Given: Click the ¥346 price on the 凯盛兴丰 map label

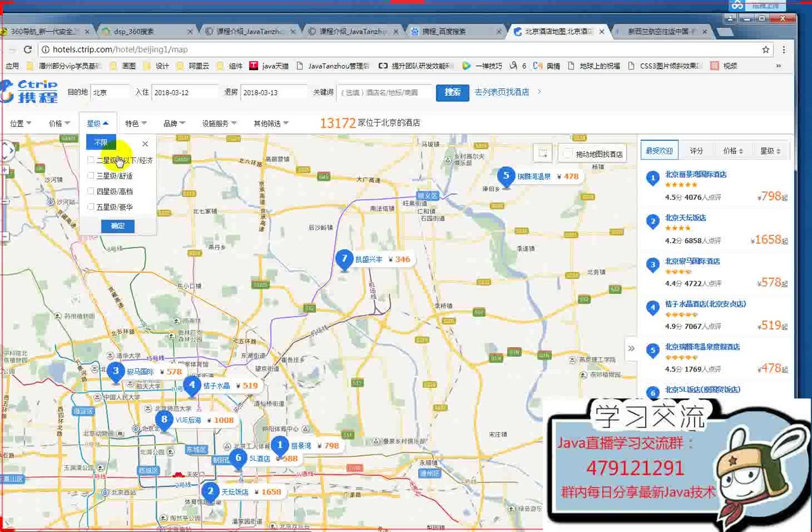Looking at the screenshot, I should pos(400,260).
